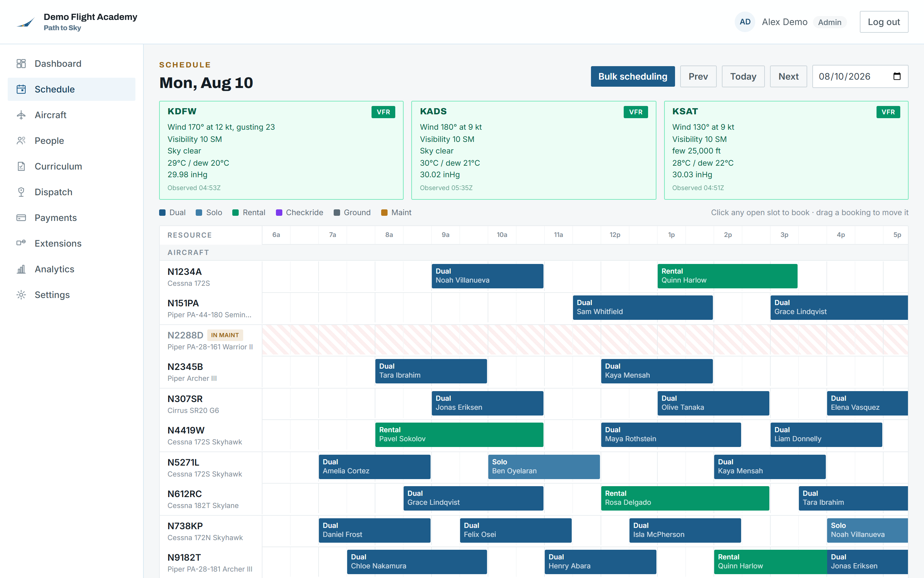Screen dimensions: 924x578
Task: Click the Admin role badge
Action: [x=829, y=22]
